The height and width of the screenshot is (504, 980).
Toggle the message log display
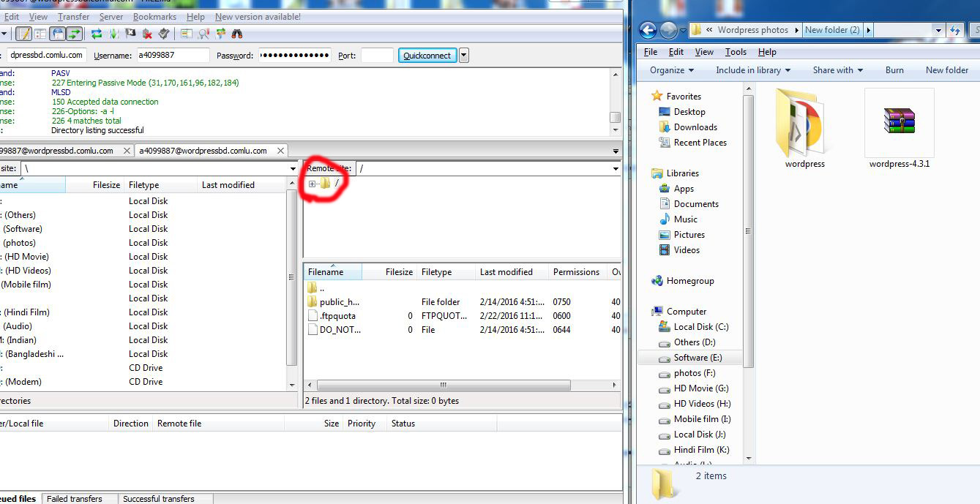point(23,34)
